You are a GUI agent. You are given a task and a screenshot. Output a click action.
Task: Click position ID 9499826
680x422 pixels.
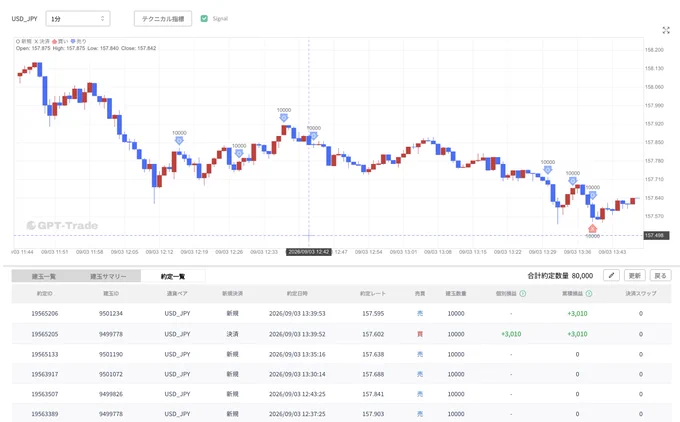(111, 394)
